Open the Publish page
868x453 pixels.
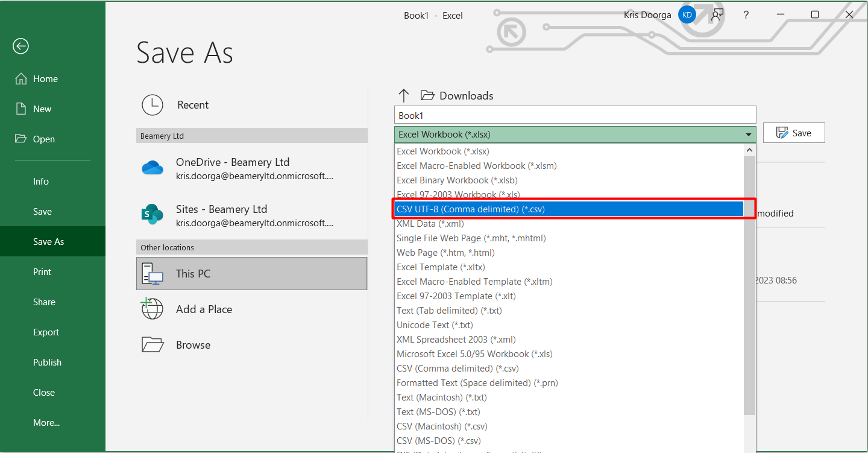(x=52, y=363)
